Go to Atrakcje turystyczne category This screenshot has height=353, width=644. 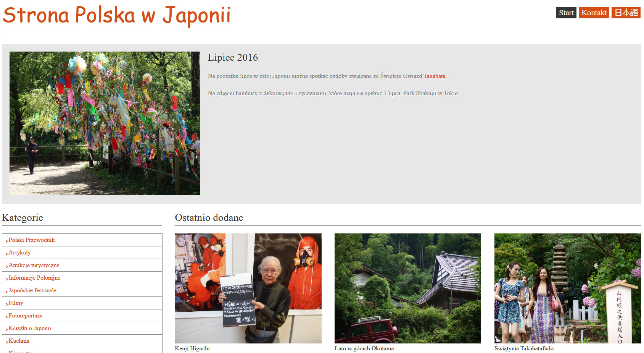click(x=34, y=265)
